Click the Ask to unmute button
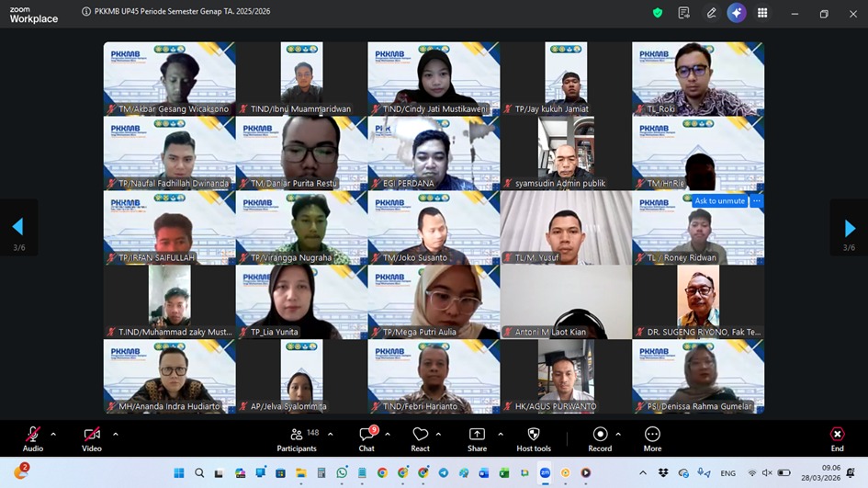Screen dimensions: 868x488 click(x=719, y=201)
